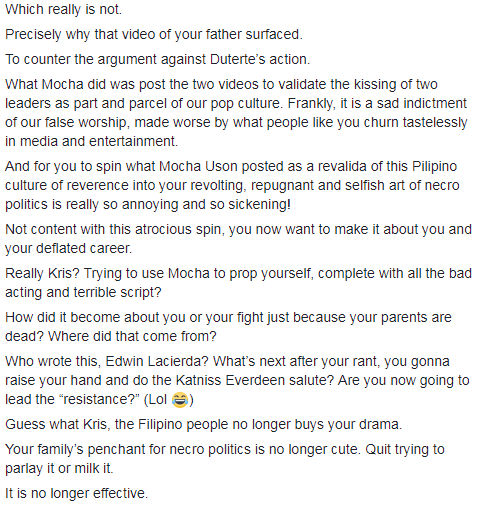Image resolution: width=485 pixels, height=505 pixels.
Task: Click the phrase 'your deflated career.'
Action: 69,248
